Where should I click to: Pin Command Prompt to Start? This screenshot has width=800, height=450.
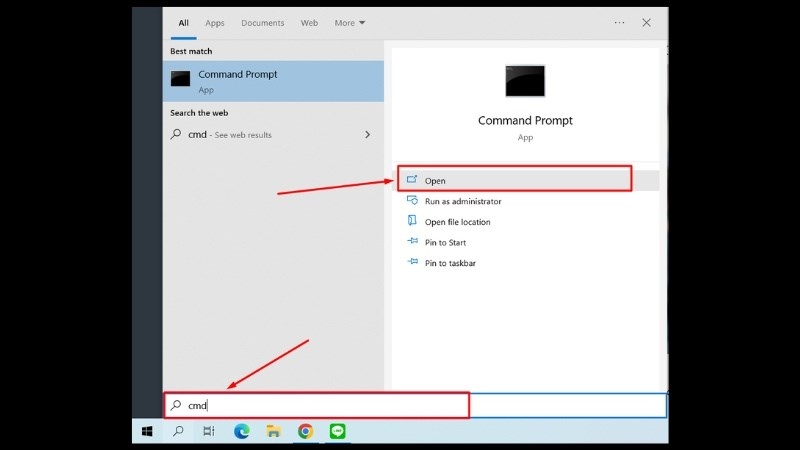click(445, 243)
